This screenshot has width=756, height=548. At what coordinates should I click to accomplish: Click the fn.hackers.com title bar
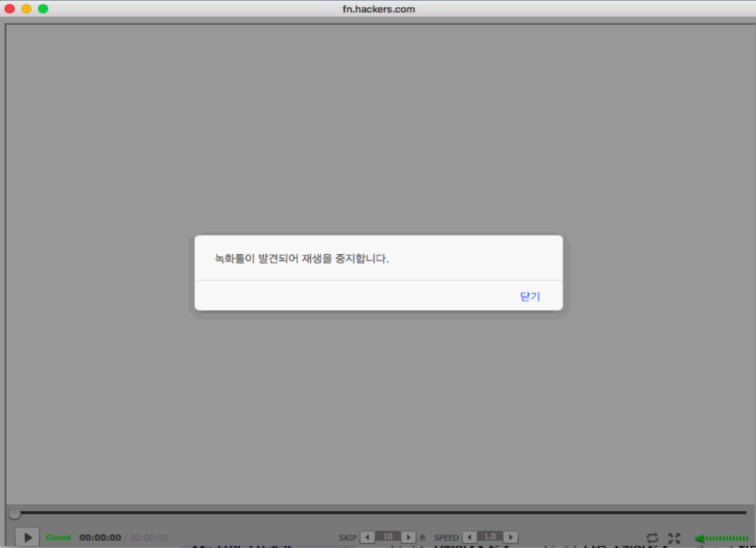click(378, 9)
